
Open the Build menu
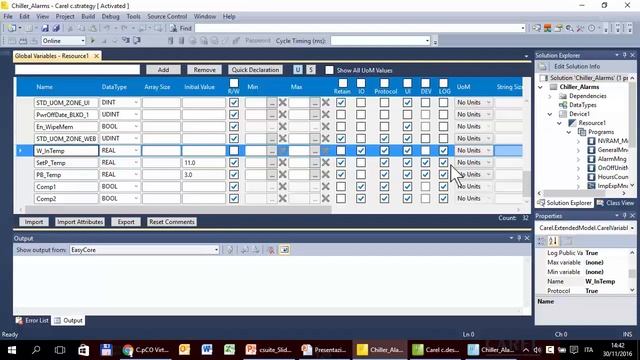(88, 16)
